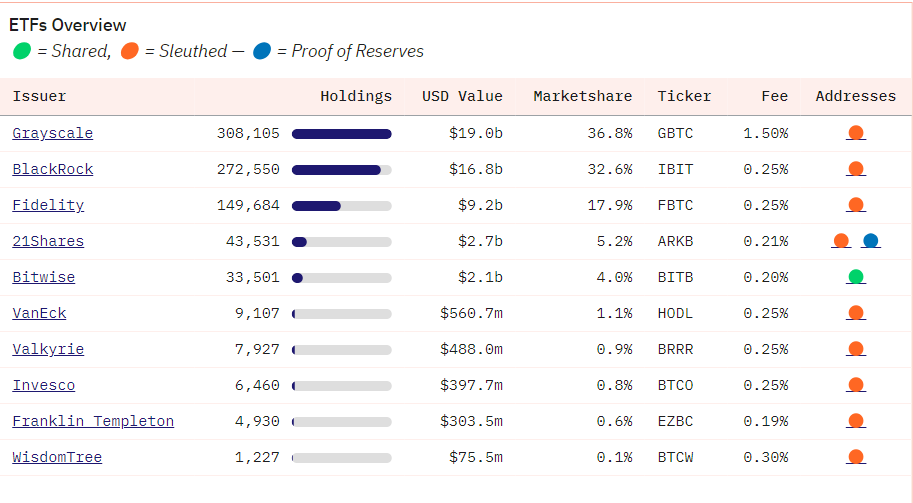Screen dimensions: 913x503
Task: Click the USD Value column header
Action: pyautogui.click(x=462, y=96)
